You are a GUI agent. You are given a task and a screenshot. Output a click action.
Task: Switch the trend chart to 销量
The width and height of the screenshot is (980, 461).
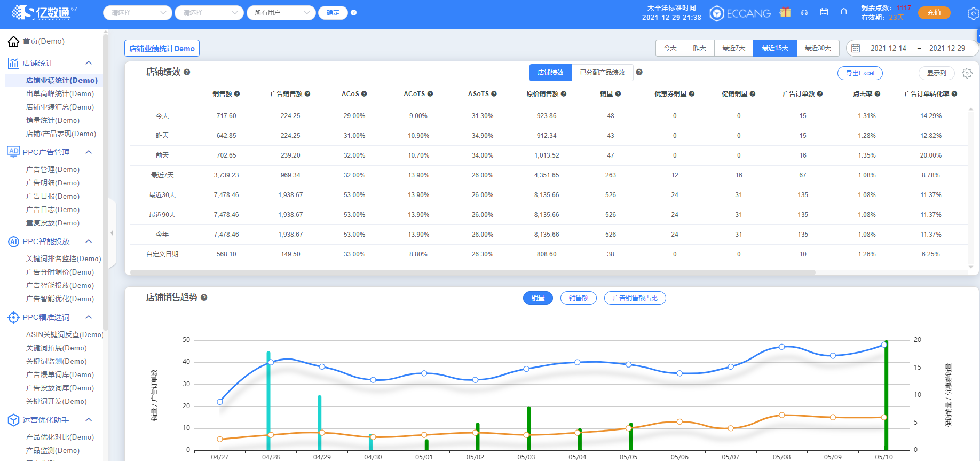(x=538, y=298)
